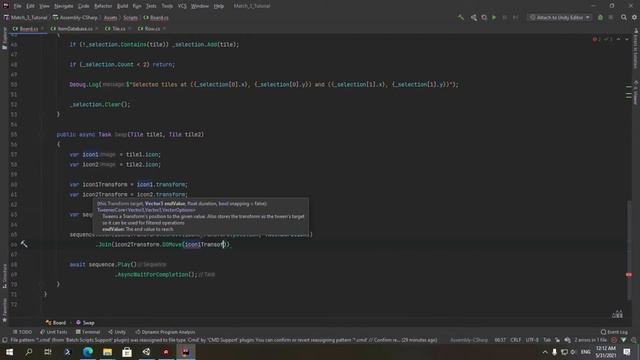The image size is (640, 360).
Task: Click the icon1Transform argument on line 66
Action: point(204,244)
